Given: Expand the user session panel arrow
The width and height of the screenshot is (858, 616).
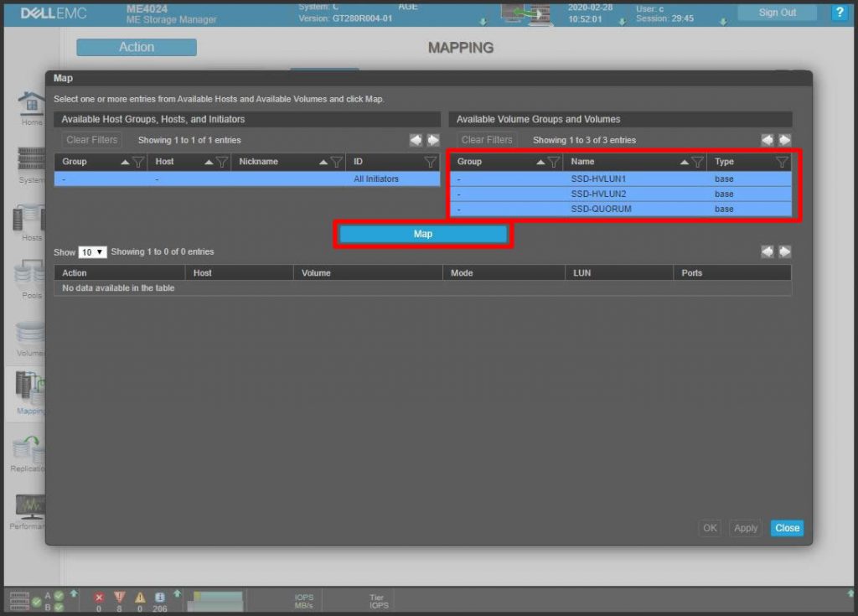Looking at the screenshot, I should [723, 22].
